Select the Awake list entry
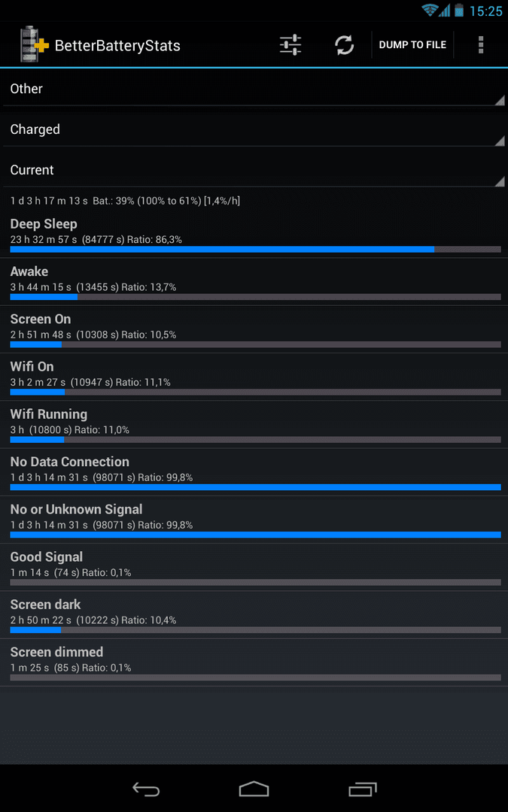The width and height of the screenshot is (508, 812). coord(254,282)
